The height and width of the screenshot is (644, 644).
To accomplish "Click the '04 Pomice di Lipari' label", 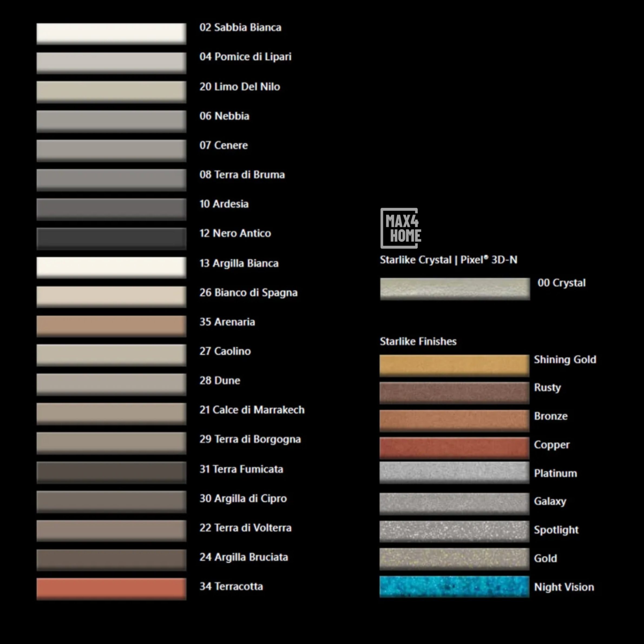I will (x=245, y=57).
